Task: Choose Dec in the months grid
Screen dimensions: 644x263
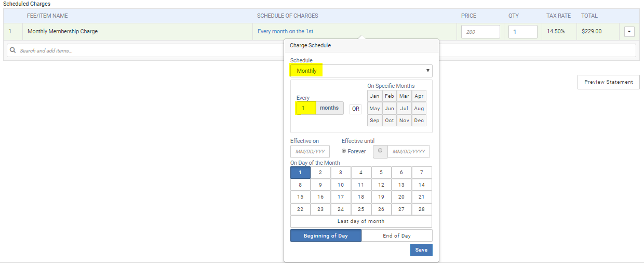Action: [419, 121]
